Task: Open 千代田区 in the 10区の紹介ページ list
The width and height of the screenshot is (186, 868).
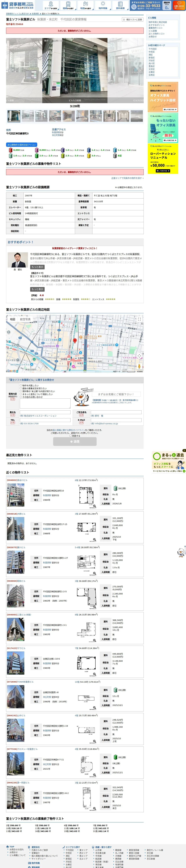Action: click(x=152, y=49)
